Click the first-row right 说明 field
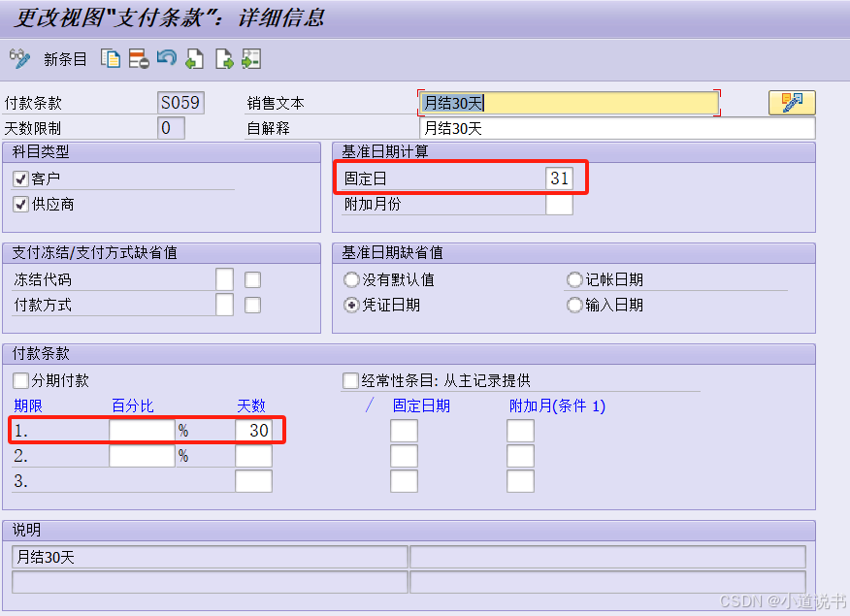The height and width of the screenshot is (616, 850). pos(607,557)
